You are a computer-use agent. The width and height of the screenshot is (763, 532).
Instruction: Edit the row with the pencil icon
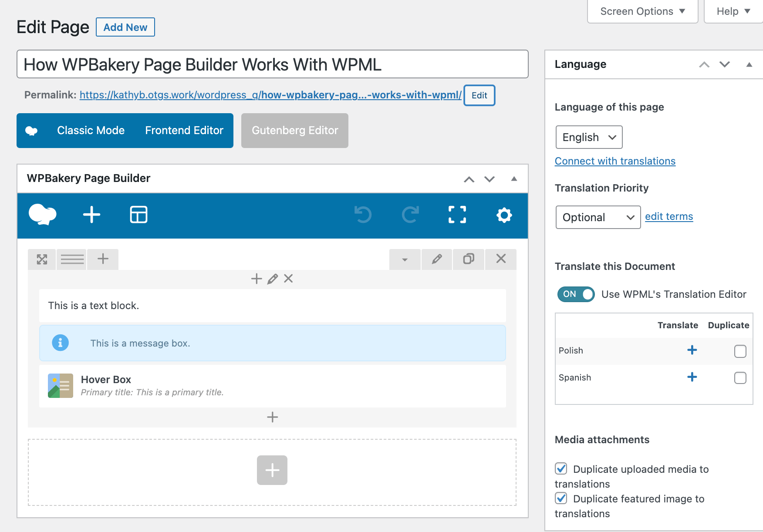click(436, 259)
